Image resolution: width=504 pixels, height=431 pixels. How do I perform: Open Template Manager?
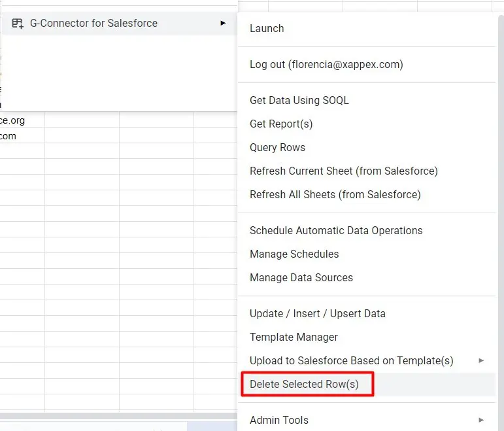(367, 337)
